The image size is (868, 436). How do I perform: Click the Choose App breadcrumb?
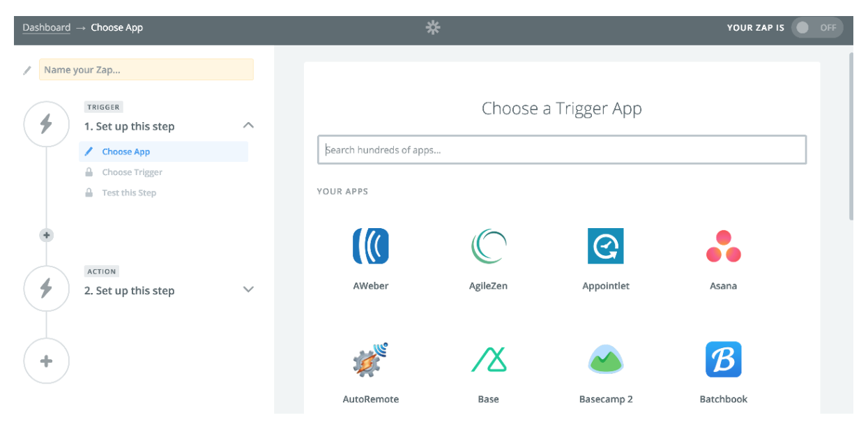(117, 28)
